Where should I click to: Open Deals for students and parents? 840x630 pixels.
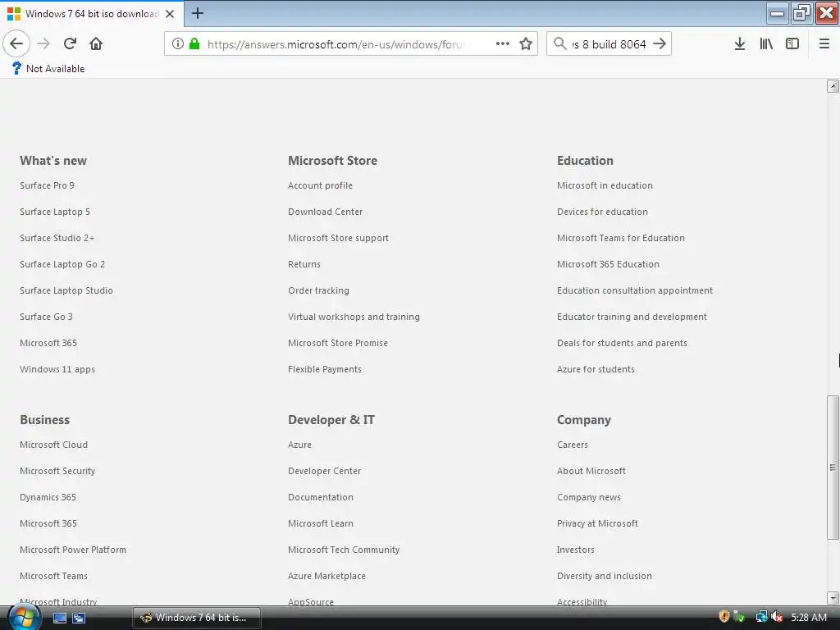pyautogui.click(x=622, y=343)
